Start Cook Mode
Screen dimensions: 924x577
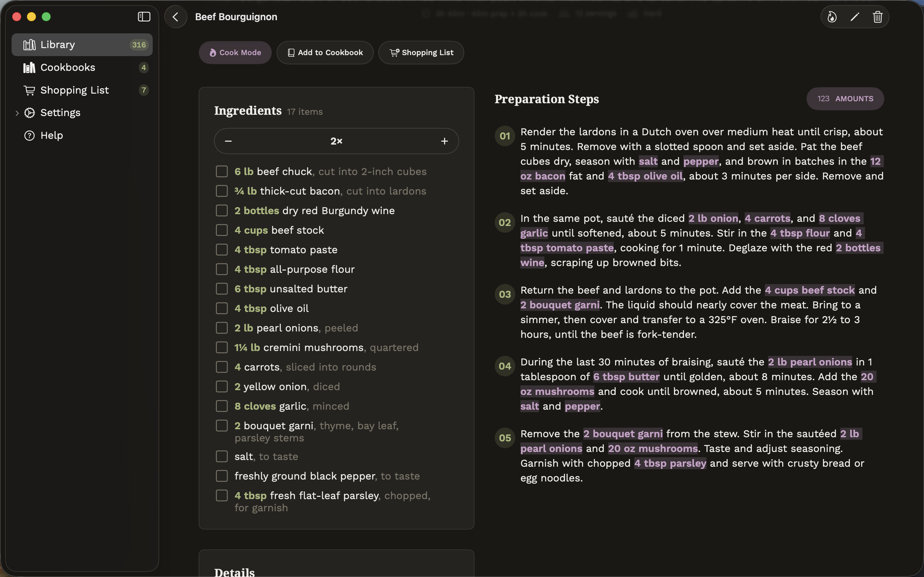pos(235,53)
